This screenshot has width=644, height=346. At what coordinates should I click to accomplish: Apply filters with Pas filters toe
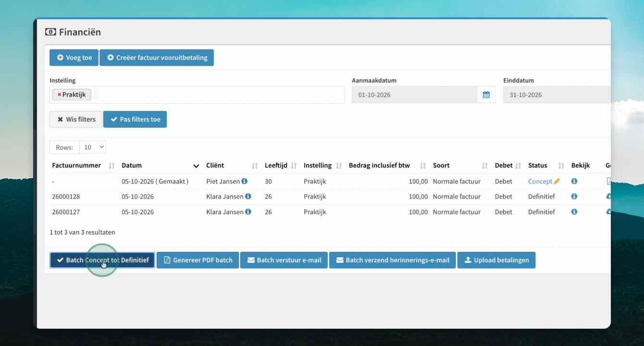[x=135, y=119]
